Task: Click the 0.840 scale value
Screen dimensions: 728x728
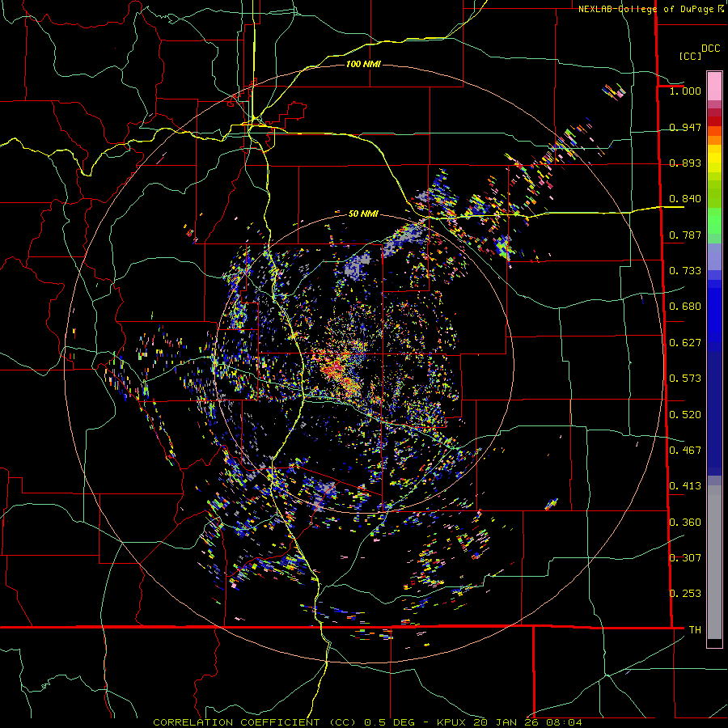Action: point(685,199)
